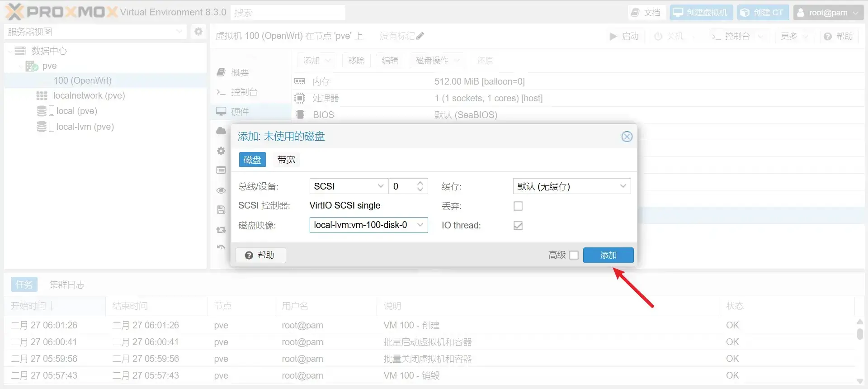The height and width of the screenshot is (389, 868).
Task: Click the Cloud-Init cloud icon in sidebar
Action: [221, 131]
